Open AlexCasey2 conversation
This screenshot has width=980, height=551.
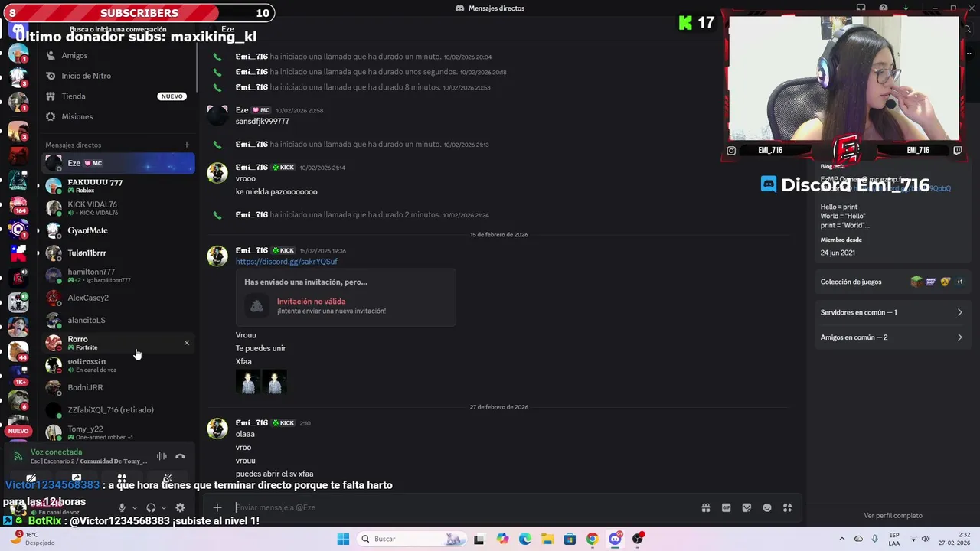[118, 298]
